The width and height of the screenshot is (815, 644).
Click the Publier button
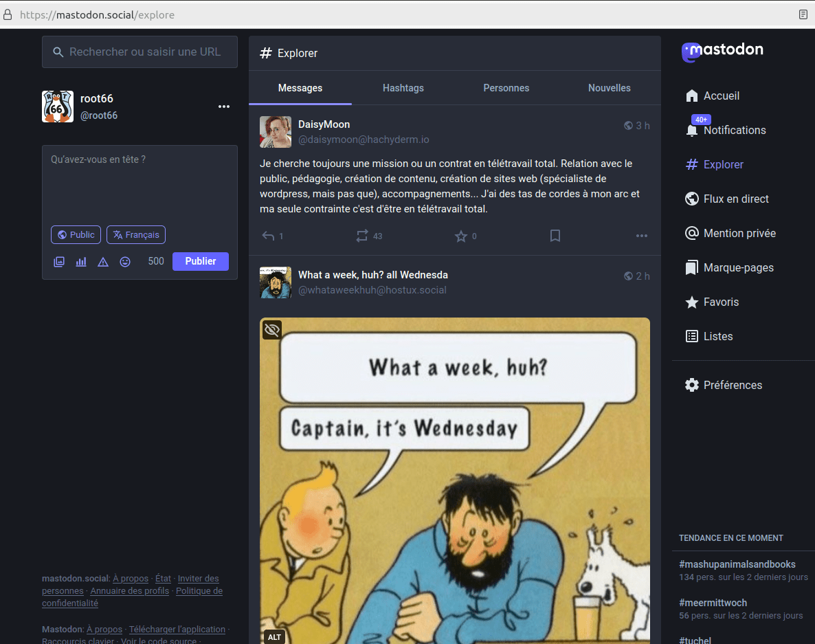pyautogui.click(x=200, y=261)
